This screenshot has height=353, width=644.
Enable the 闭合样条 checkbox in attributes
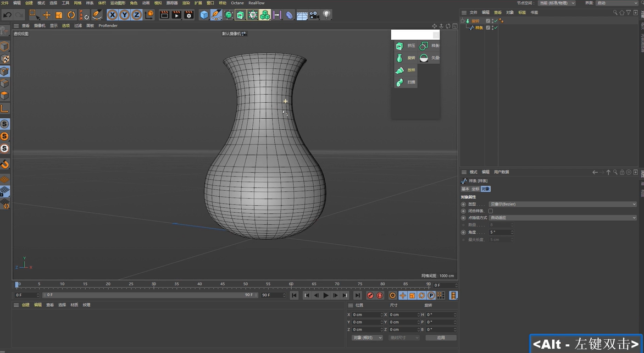coord(491,211)
